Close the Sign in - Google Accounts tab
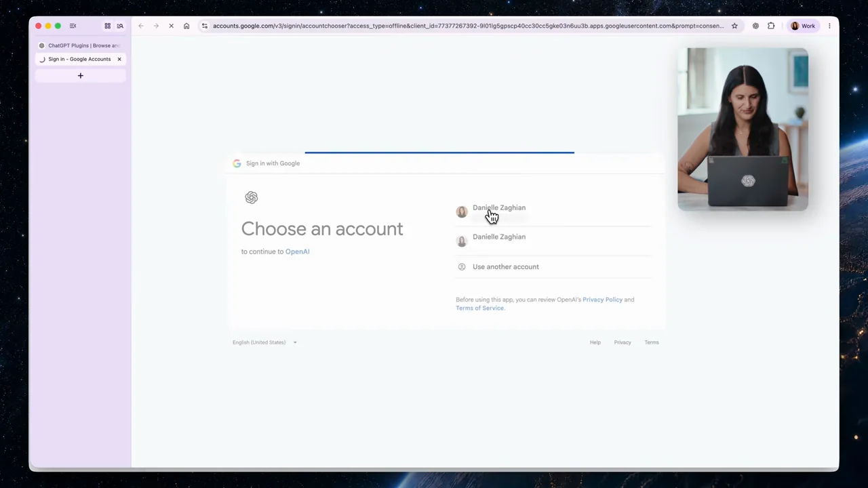 119,59
